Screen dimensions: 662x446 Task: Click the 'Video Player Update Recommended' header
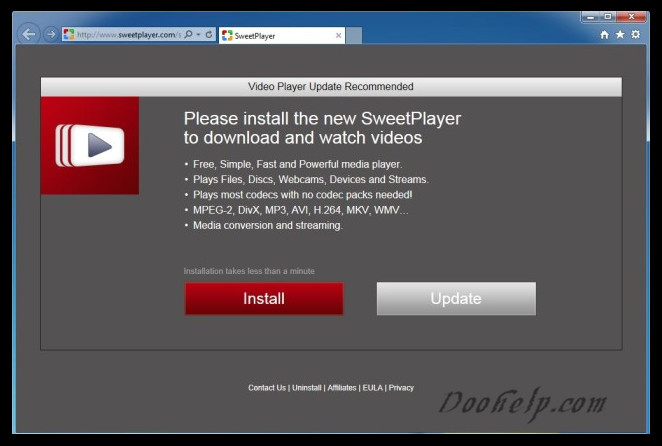[331, 87]
